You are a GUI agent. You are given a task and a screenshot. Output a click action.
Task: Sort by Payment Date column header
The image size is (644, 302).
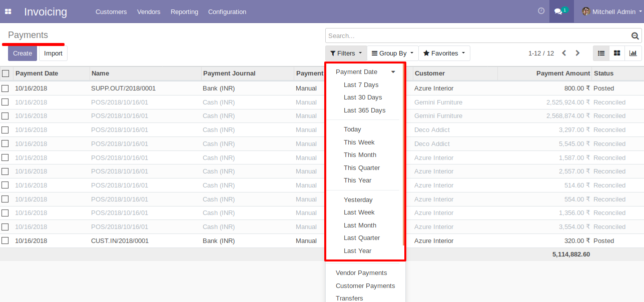point(51,73)
